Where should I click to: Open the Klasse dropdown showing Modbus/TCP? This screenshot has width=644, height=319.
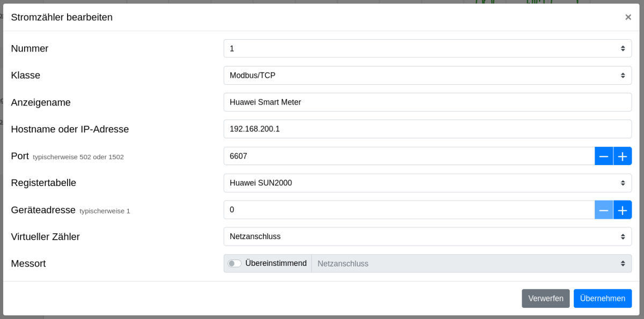coord(427,75)
